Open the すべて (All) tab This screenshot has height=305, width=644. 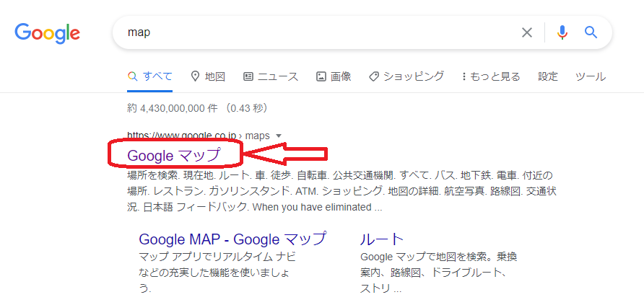coord(150,76)
